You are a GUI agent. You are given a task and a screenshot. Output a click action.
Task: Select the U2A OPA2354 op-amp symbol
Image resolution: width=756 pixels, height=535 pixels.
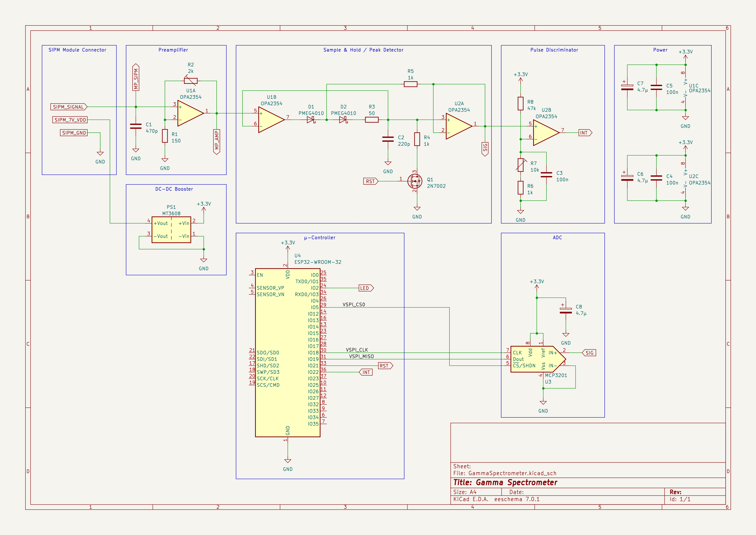click(459, 126)
